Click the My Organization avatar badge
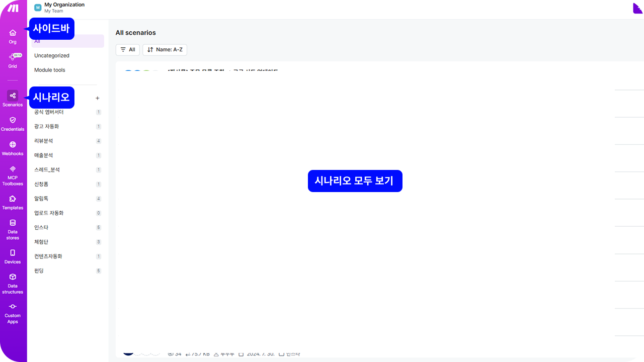Viewport: 644px width, 362px height. 38,8
